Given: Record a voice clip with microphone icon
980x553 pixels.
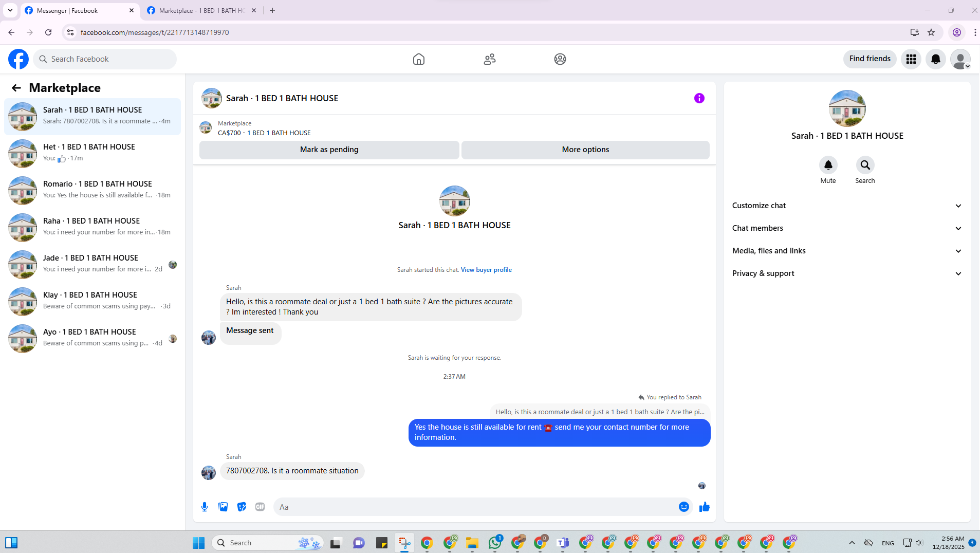Looking at the screenshot, I should (x=205, y=507).
